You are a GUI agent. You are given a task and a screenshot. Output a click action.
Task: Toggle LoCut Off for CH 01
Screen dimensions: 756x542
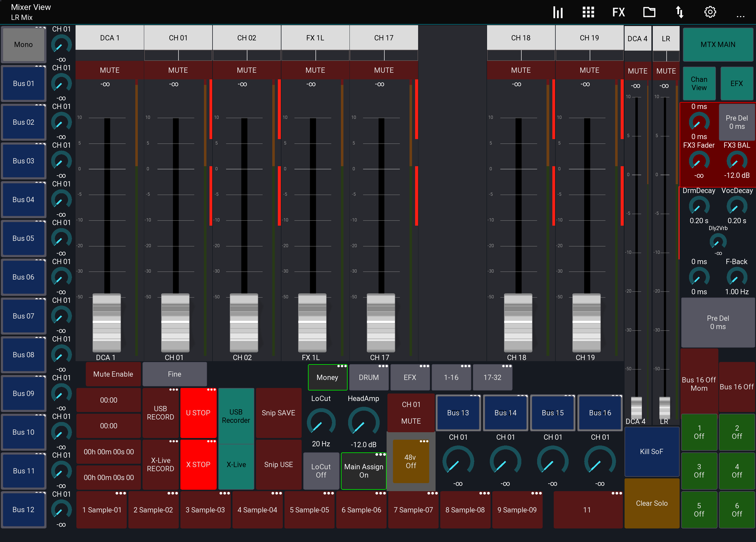pos(321,471)
